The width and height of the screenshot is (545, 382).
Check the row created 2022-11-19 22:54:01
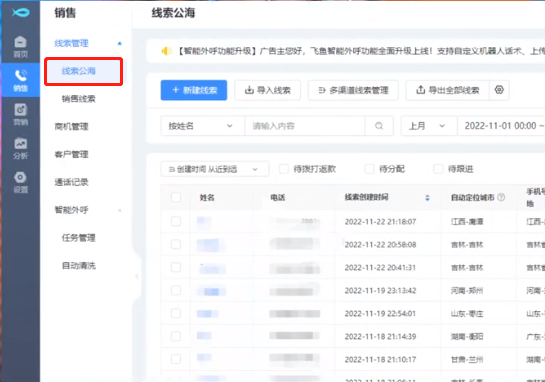click(176, 313)
